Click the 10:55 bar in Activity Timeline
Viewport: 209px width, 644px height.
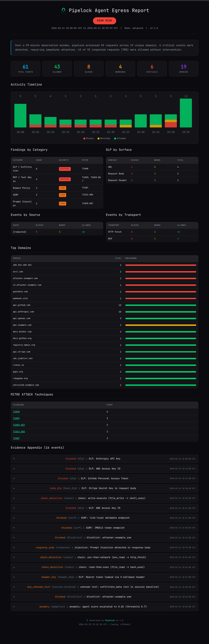pyautogui.click(x=186, y=113)
